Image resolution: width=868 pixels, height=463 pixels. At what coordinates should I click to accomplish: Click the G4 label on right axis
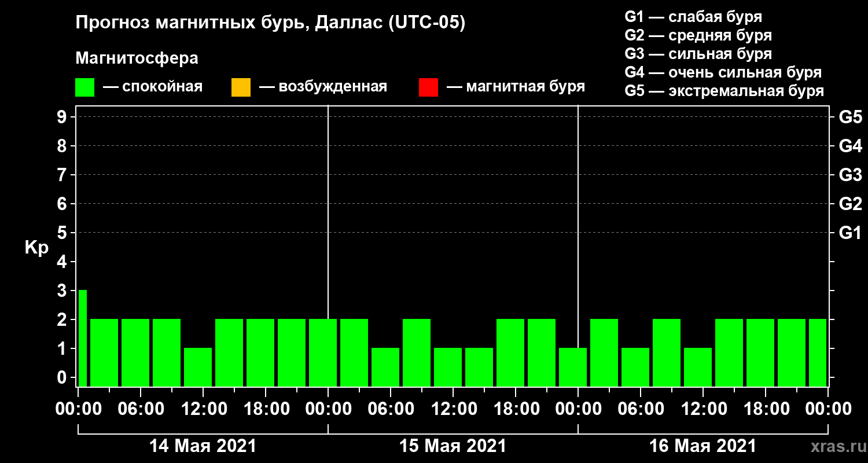pos(850,146)
